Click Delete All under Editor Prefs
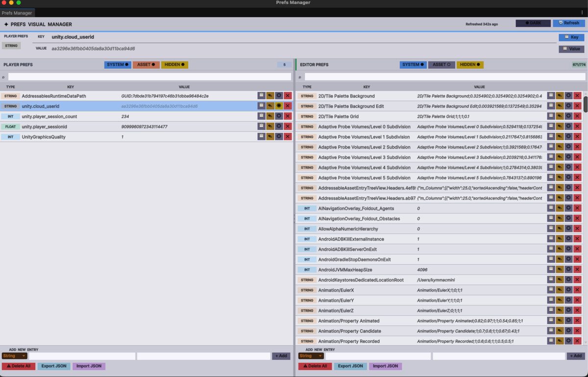Image resolution: width=588 pixels, height=377 pixels. point(315,366)
